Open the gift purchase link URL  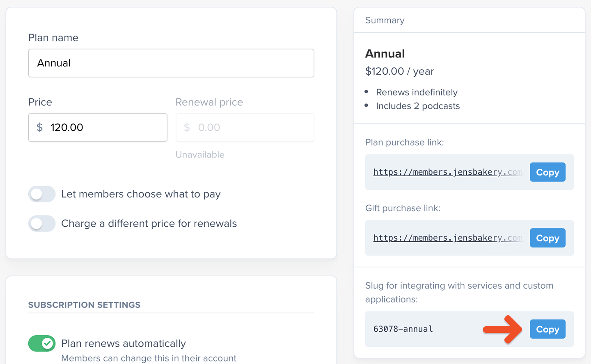447,238
